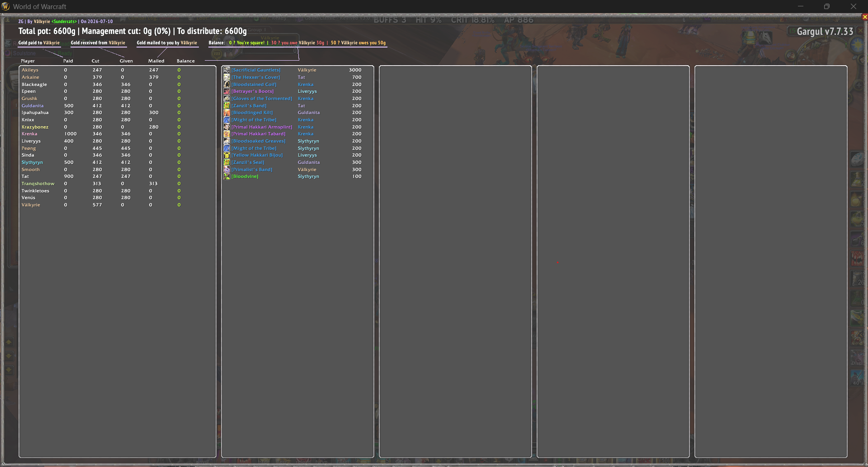Click Epeen in the Player column
This screenshot has height=467, width=868.
click(28, 91)
